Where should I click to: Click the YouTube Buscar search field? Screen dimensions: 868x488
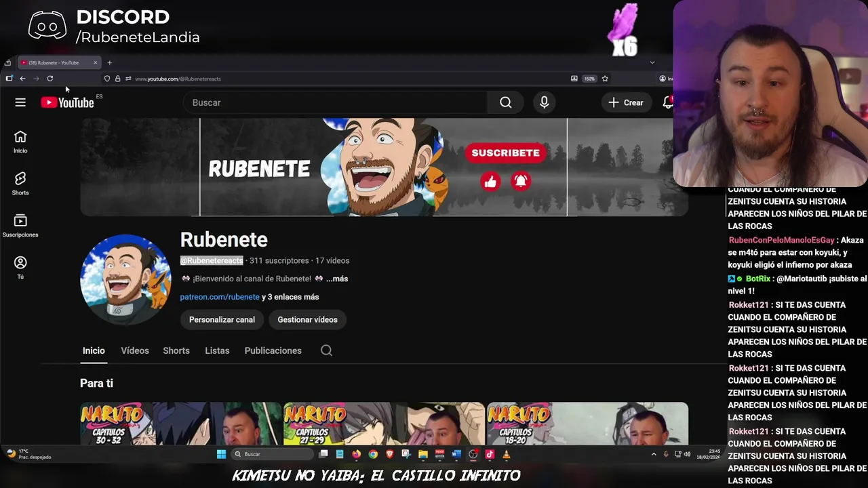pos(336,102)
